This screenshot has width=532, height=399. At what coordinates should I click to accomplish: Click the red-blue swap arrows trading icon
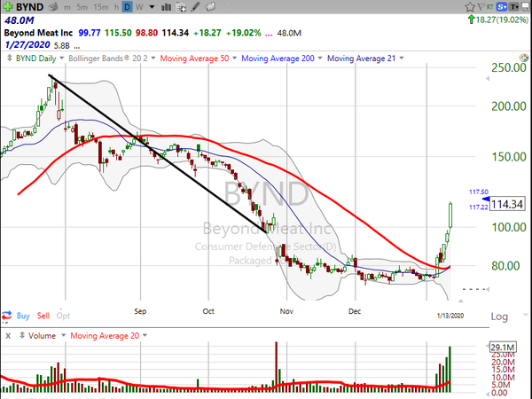[7, 316]
